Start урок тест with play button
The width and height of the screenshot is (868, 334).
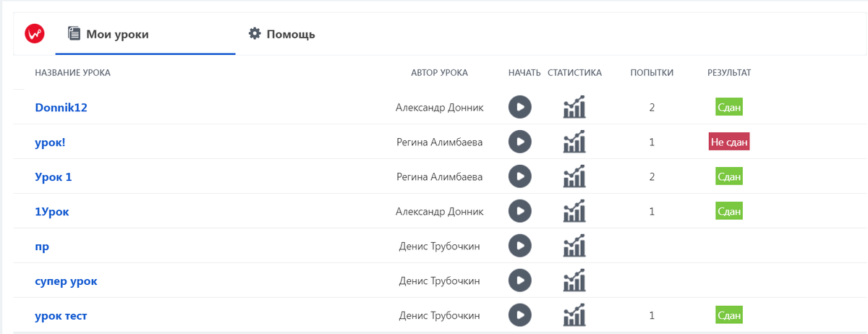pos(520,315)
